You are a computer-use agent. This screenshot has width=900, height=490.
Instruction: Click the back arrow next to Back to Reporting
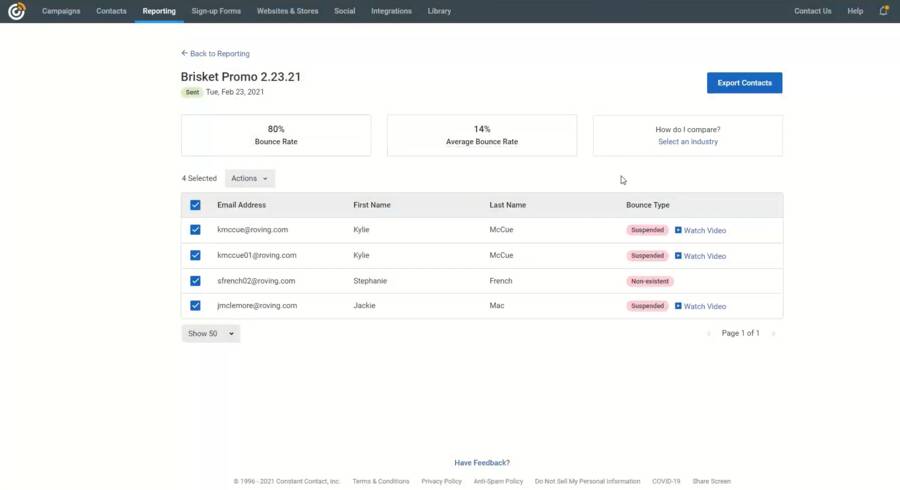click(184, 53)
